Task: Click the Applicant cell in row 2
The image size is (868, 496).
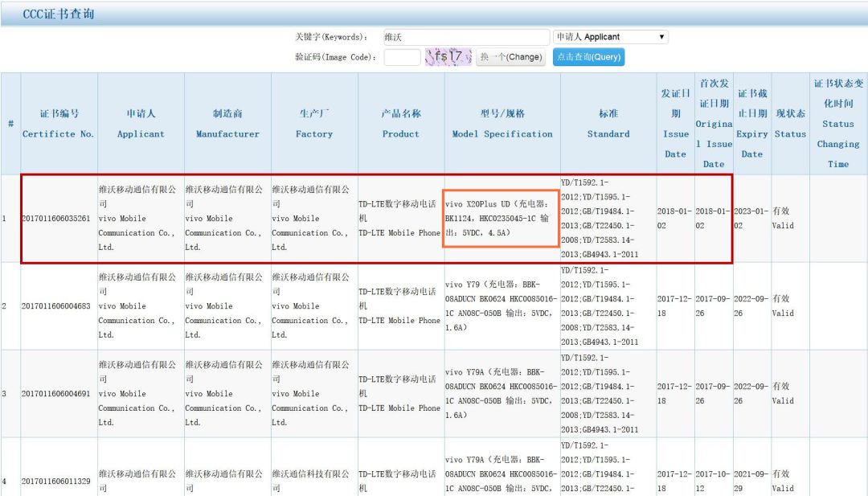Action: (x=141, y=305)
